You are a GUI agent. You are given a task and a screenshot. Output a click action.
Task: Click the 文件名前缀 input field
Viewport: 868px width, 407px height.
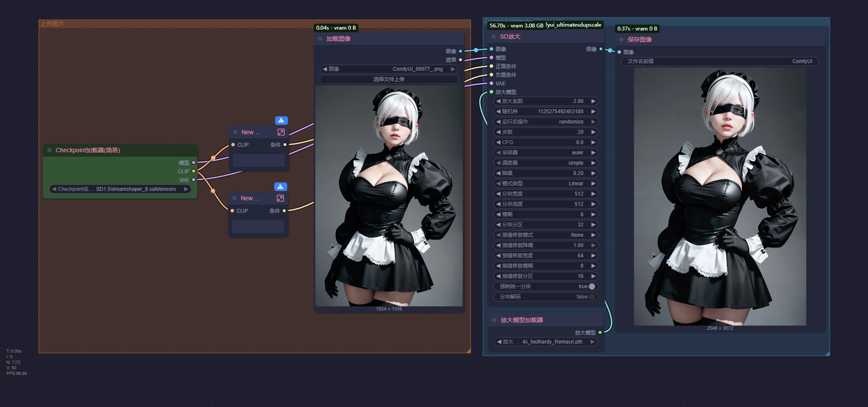point(719,61)
